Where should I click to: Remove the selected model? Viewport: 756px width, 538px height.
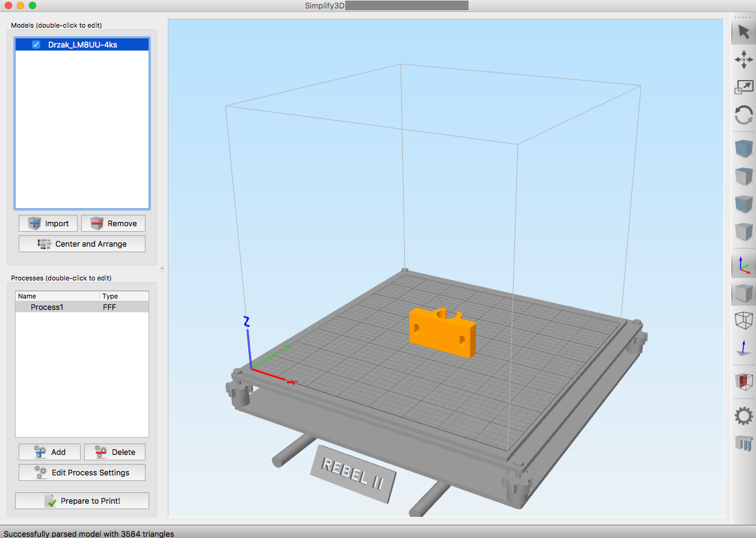click(113, 223)
